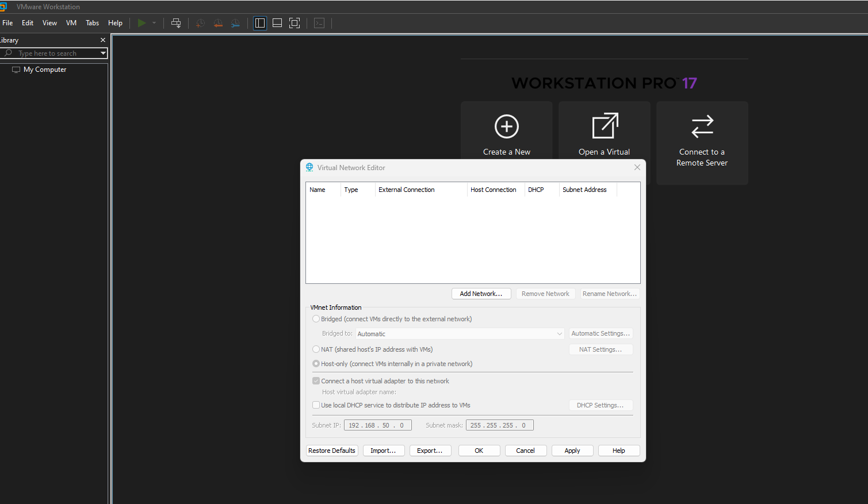This screenshot has height=504, width=868.
Task: Select the Host-only radio button
Action: point(316,364)
